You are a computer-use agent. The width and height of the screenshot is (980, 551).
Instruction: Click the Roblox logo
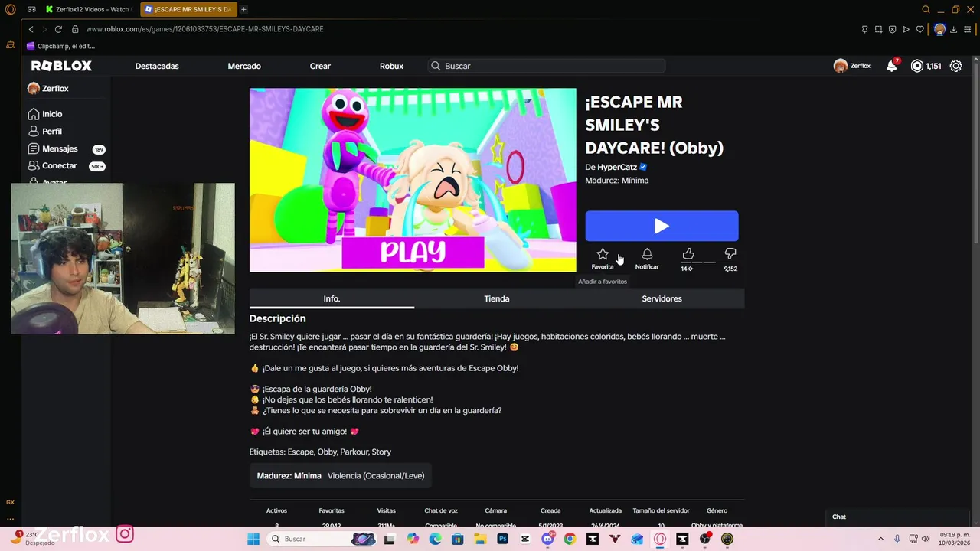click(61, 66)
